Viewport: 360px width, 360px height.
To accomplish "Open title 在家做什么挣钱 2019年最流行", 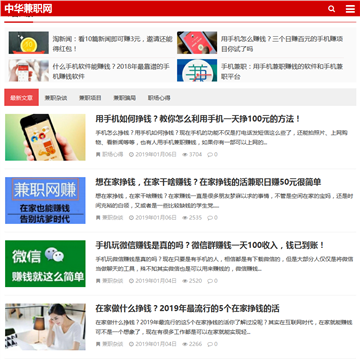I will click(x=187, y=309).
